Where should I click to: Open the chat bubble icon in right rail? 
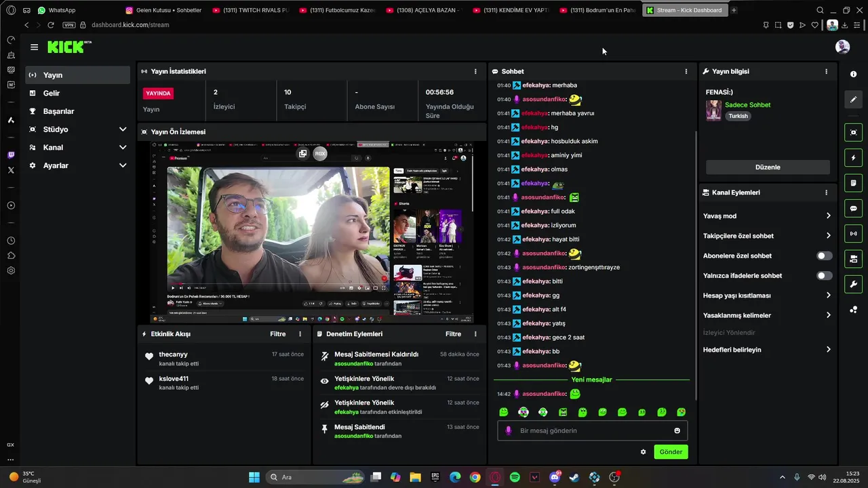pos(853,208)
